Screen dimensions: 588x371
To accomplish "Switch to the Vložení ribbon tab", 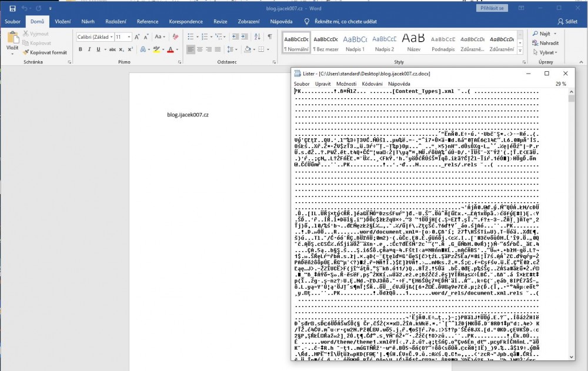I will (63, 22).
